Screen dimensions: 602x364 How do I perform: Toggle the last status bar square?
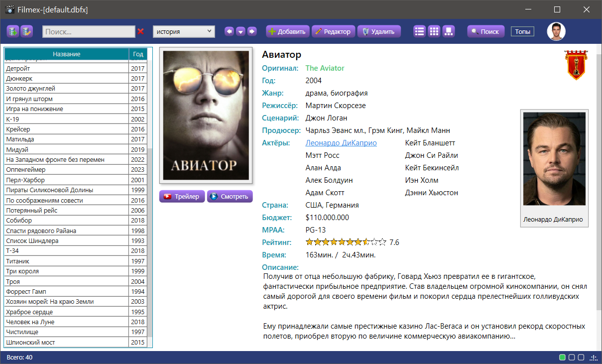click(581, 358)
